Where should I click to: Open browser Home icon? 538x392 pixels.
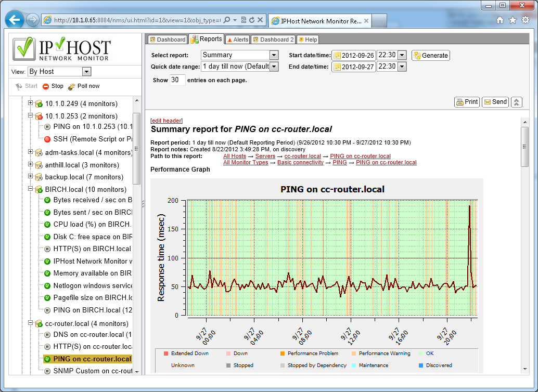tap(499, 20)
